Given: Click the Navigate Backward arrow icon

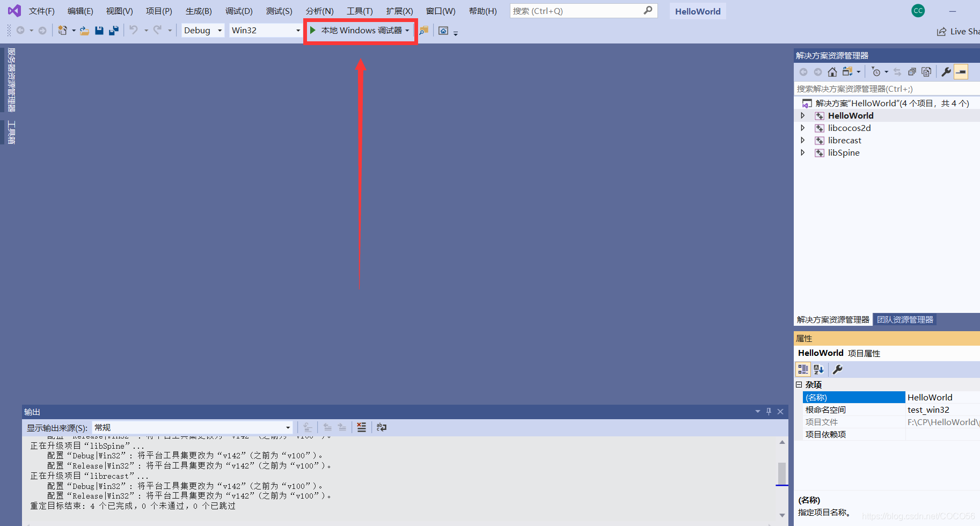Looking at the screenshot, I should tap(21, 31).
